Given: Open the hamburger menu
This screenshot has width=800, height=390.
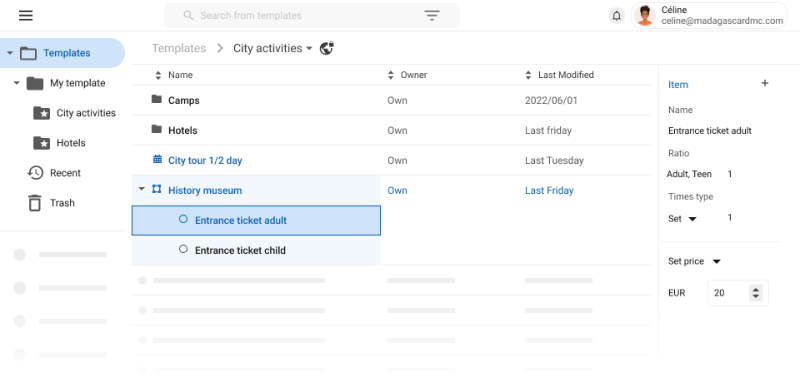Looking at the screenshot, I should point(26,15).
